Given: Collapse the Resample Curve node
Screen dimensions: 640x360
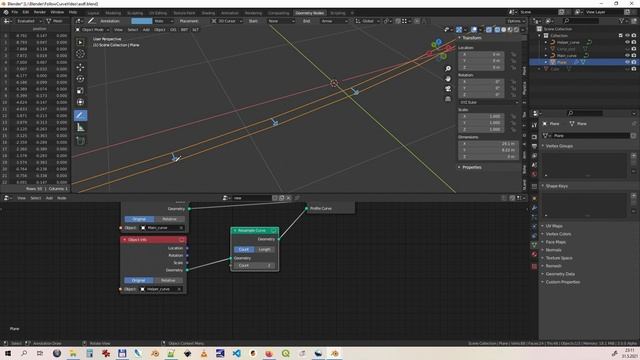Looking at the screenshot, I should pyautogui.click(x=235, y=231).
